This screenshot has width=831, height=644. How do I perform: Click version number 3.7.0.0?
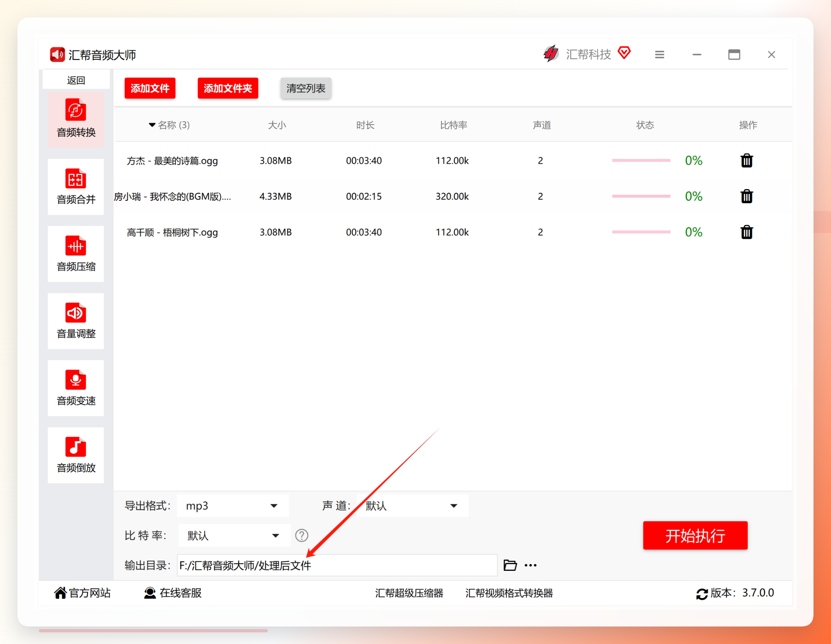pyautogui.click(x=758, y=593)
